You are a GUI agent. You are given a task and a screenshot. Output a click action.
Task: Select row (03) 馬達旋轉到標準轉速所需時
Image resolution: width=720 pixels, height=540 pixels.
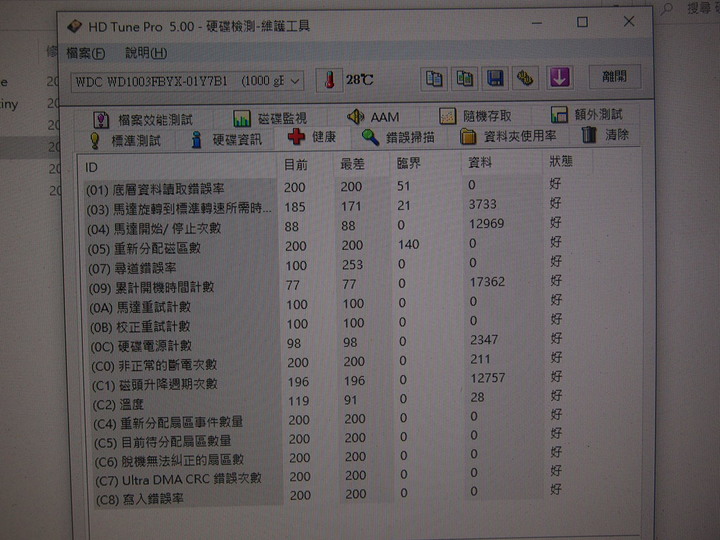point(326,206)
